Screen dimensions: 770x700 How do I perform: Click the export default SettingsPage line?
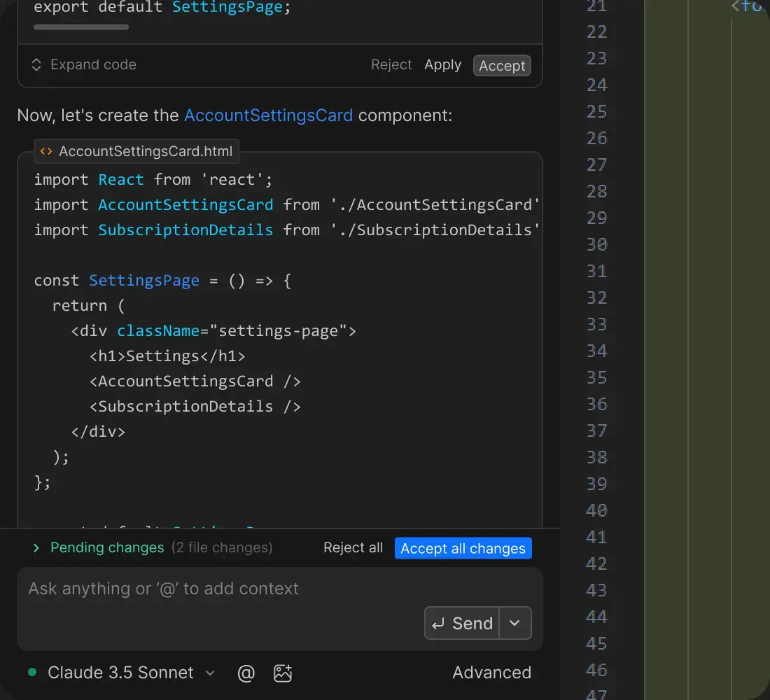click(162, 8)
